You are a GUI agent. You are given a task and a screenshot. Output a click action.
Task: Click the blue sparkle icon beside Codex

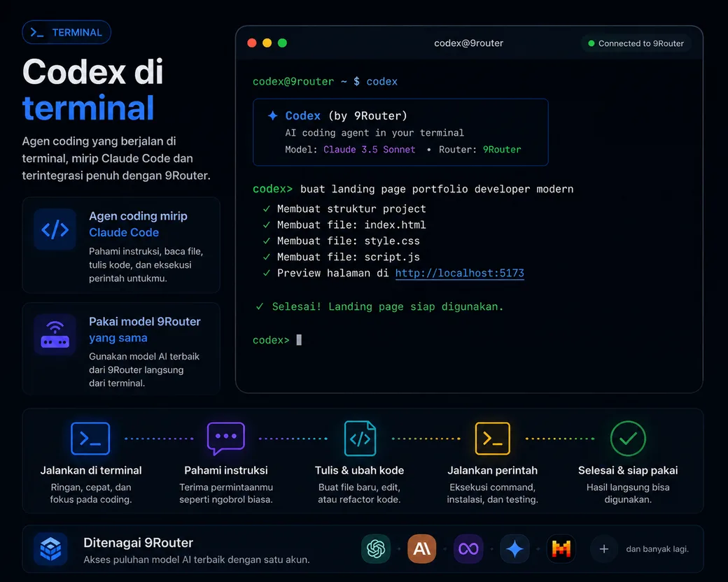pyautogui.click(x=272, y=115)
